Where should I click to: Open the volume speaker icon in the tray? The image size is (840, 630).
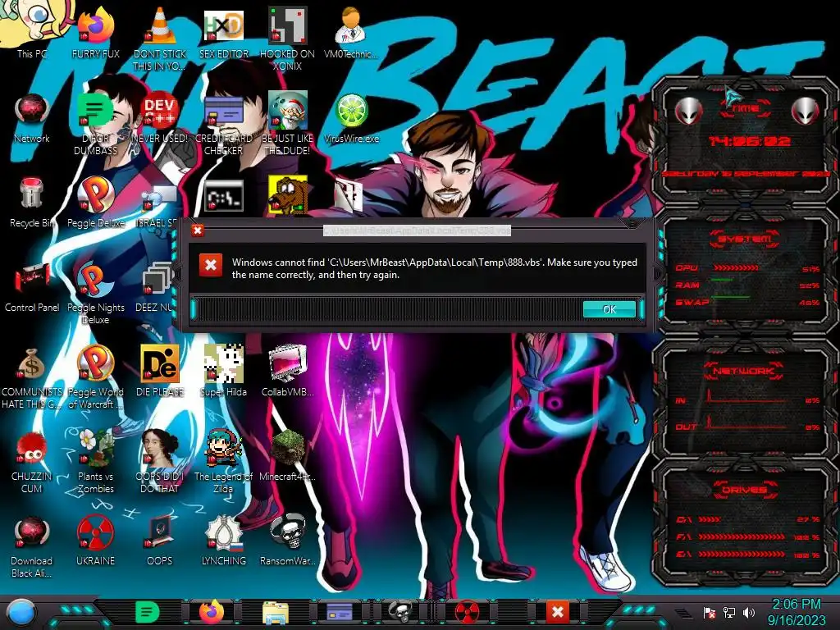pyautogui.click(x=749, y=612)
